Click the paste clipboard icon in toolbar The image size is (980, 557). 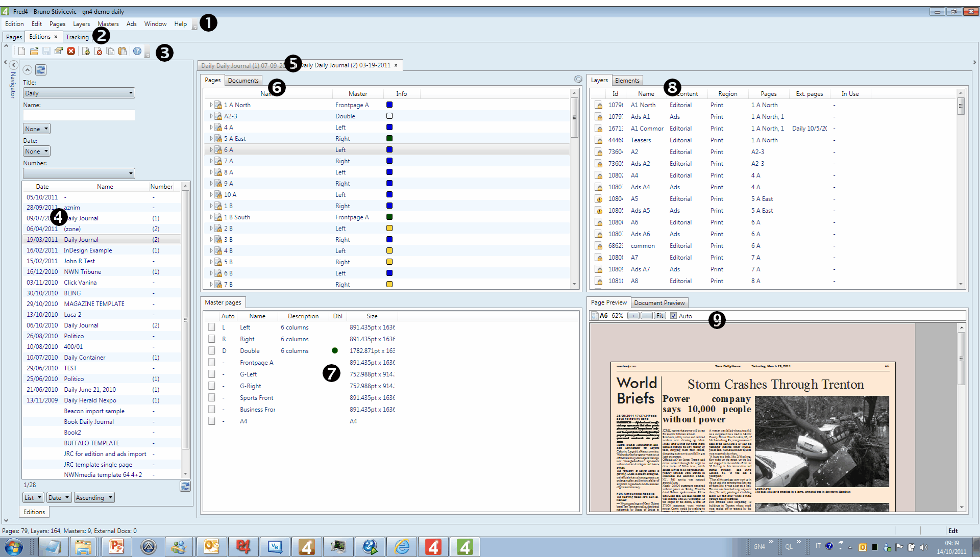[122, 51]
